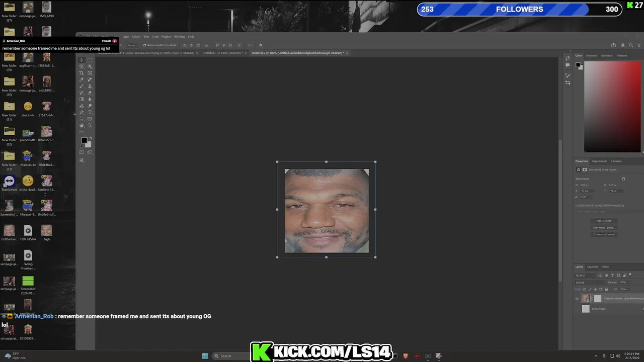Viewport: 644px width, 362px height.
Task: Click the Color panel foreground swatch
Action: 578,64
